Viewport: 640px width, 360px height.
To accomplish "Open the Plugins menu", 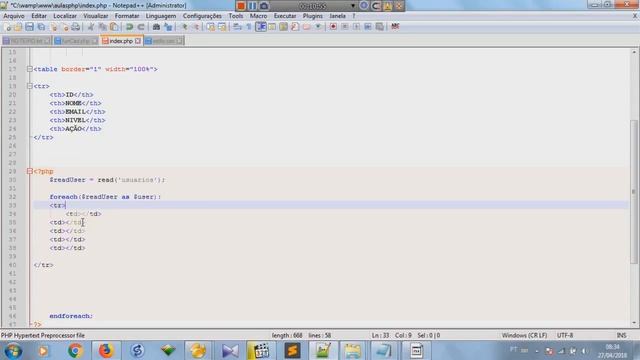I will (313, 16).
